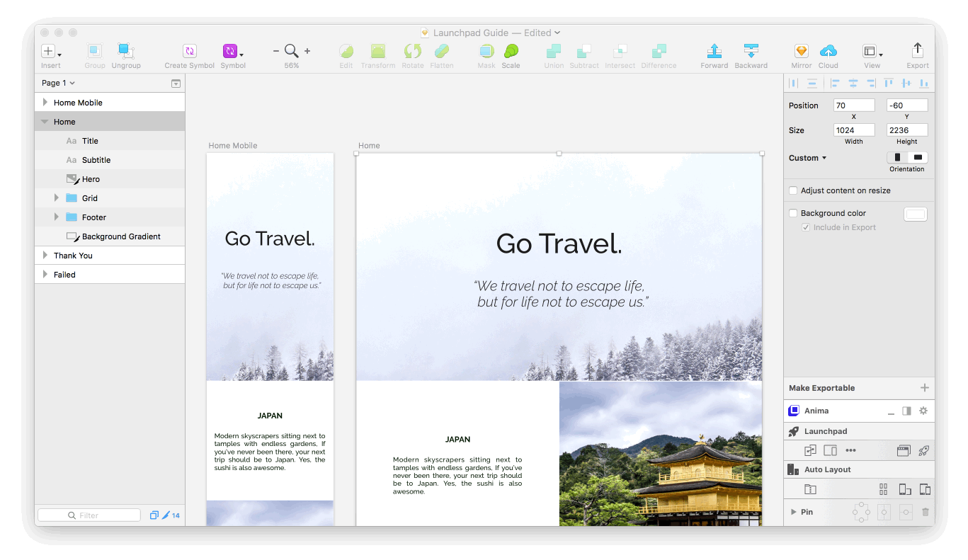
Task: Expand the Thank You artboard
Action: [45, 256]
